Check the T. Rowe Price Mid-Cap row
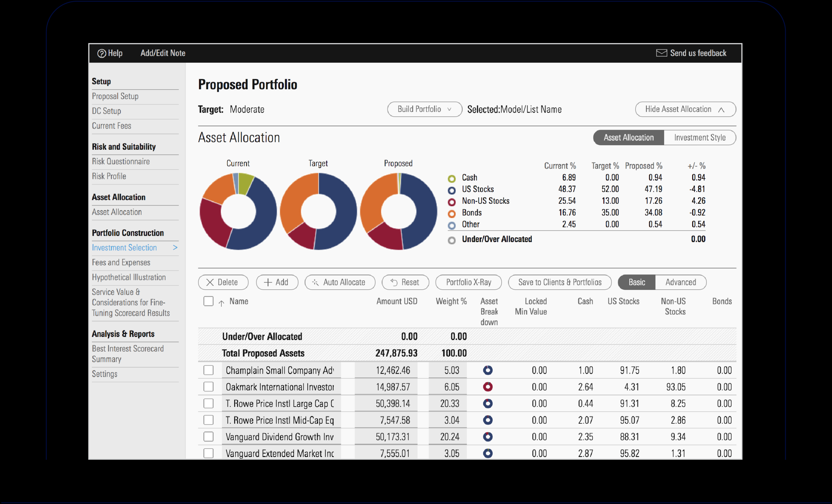The image size is (832, 504). click(x=208, y=420)
